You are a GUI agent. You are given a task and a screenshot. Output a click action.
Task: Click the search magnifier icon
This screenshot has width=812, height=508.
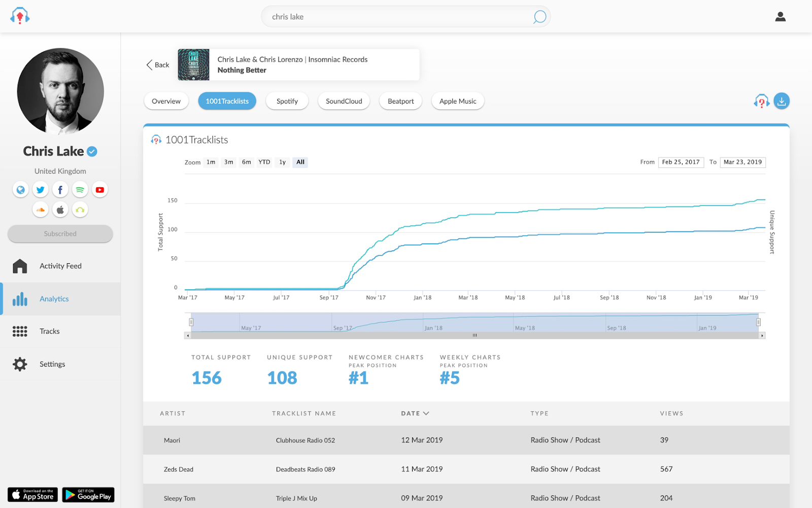[x=539, y=17]
